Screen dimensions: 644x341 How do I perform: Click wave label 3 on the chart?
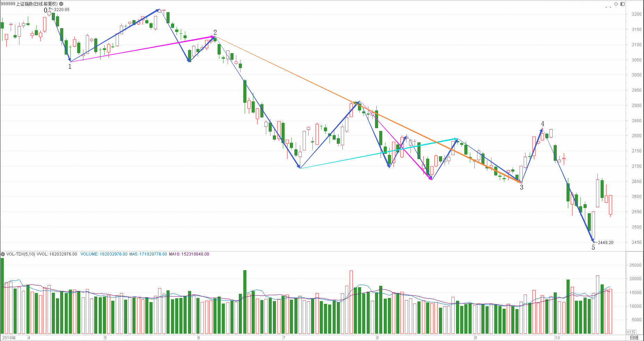tap(521, 188)
